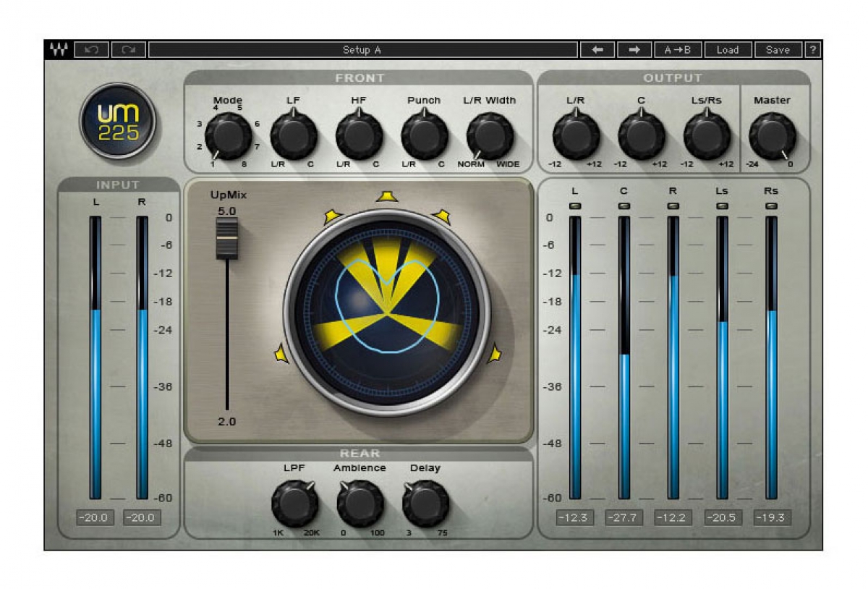The width and height of the screenshot is (868, 589).
Task: Click the R output peak value -12.2
Action: [673, 517]
